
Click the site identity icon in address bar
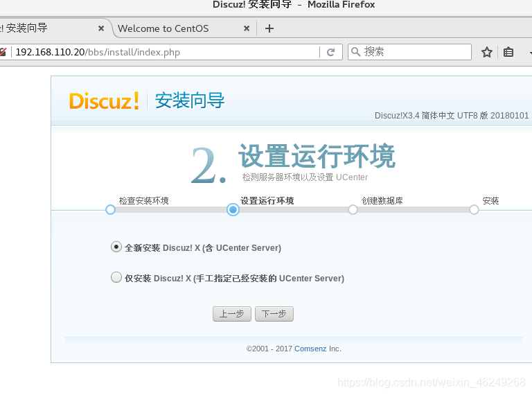[x=3, y=52]
